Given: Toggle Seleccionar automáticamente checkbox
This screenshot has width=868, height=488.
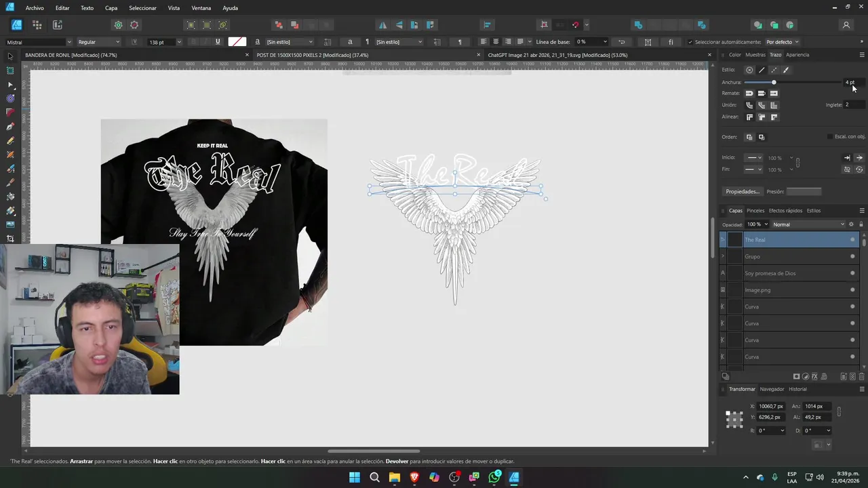Looking at the screenshot, I should pos(690,42).
